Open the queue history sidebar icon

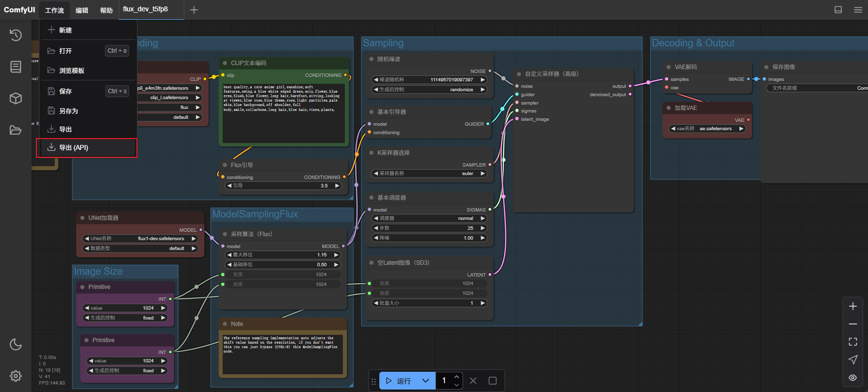point(16,35)
